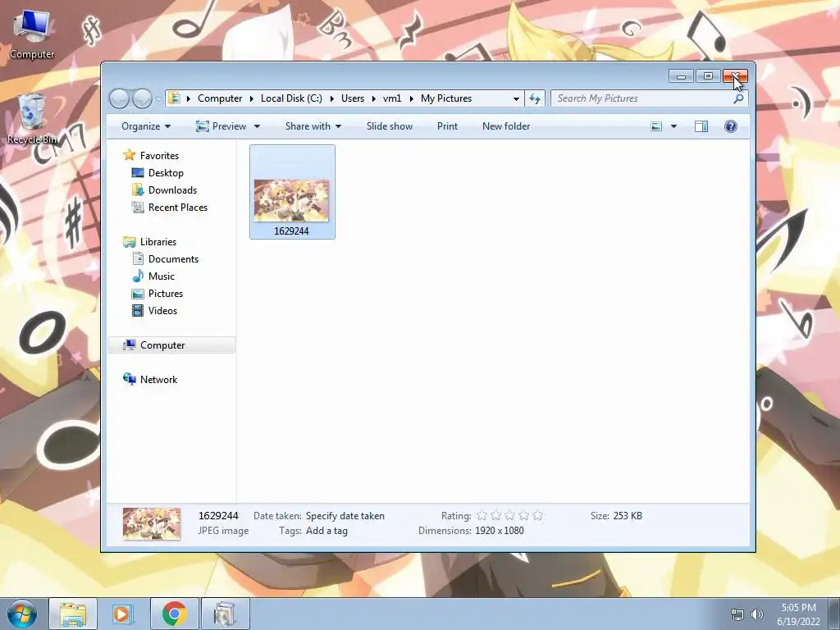The image size is (840, 630).
Task: Click the Preview button
Action: coord(221,126)
